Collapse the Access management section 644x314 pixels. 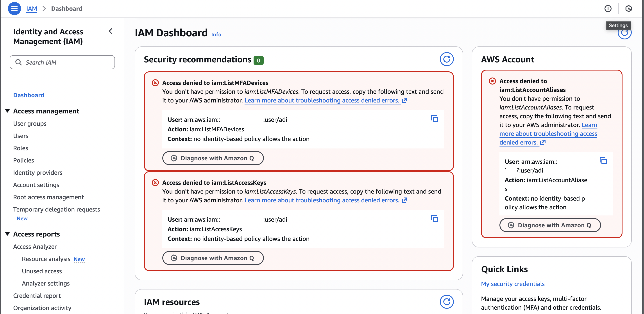click(x=7, y=111)
